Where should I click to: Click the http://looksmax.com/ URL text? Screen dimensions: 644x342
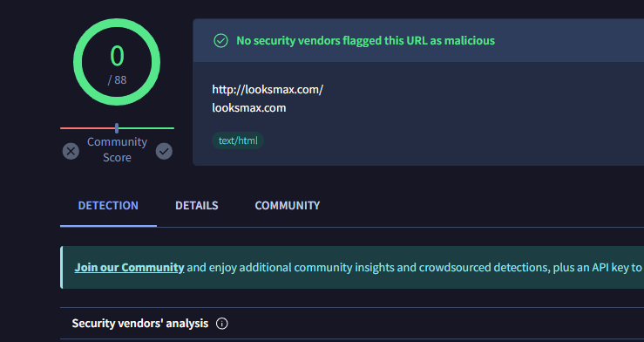click(268, 90)
